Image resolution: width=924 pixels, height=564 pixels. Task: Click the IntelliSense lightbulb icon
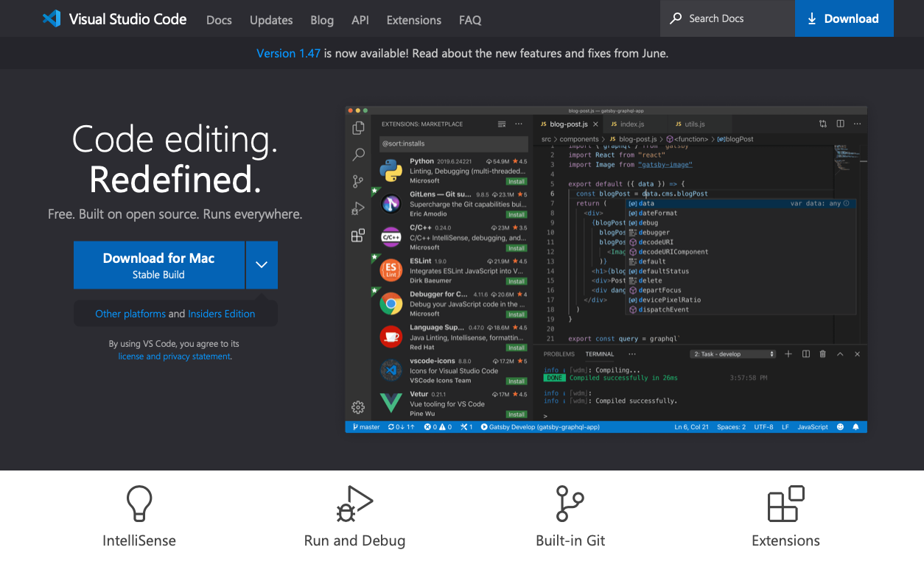coord(139,504)
